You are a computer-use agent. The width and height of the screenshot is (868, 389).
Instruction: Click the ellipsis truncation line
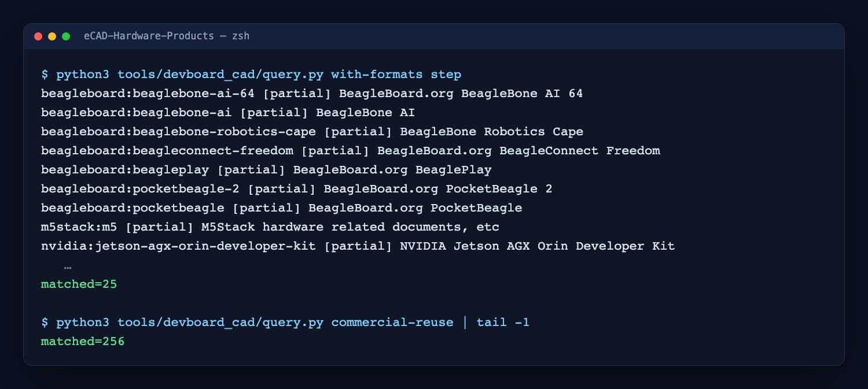(68, 268)
